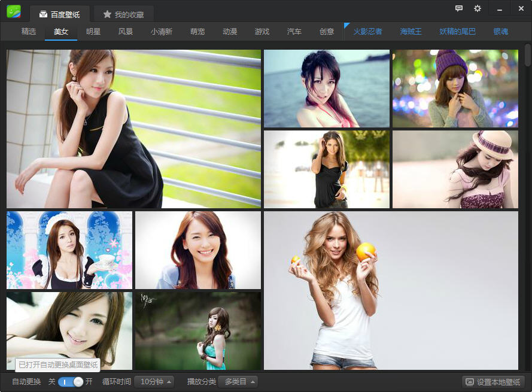Open the 海贼王 hot tag link
This screenshot has height=392, width=532.
coord(411,32)
